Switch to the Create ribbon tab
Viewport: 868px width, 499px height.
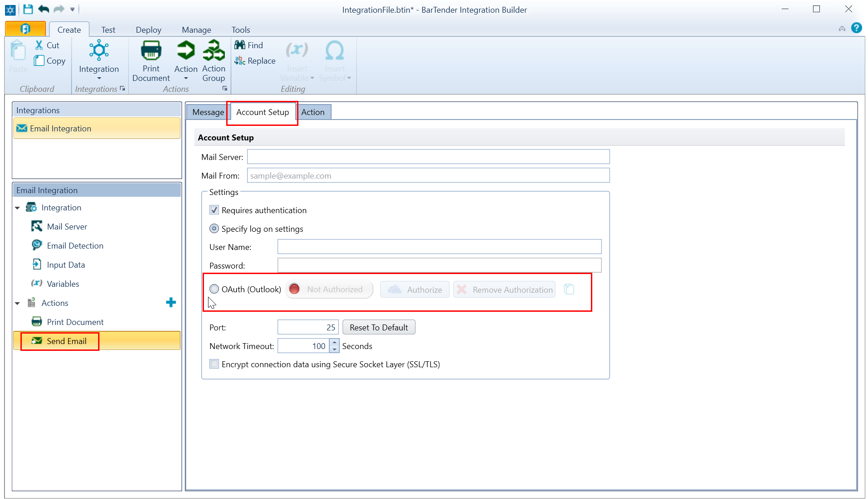(69, 30)
